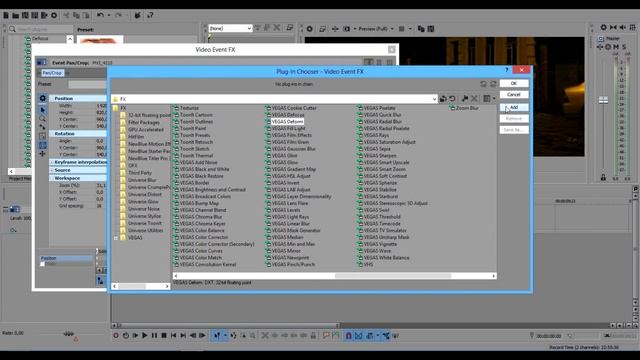
Task: Click the Stop button in transport bar
Action: click(164, 336)
